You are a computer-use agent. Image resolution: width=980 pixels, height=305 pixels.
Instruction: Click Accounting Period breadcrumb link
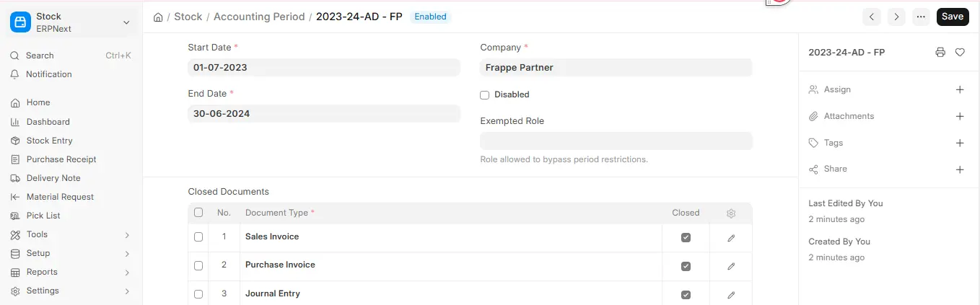tap(259, 17)
